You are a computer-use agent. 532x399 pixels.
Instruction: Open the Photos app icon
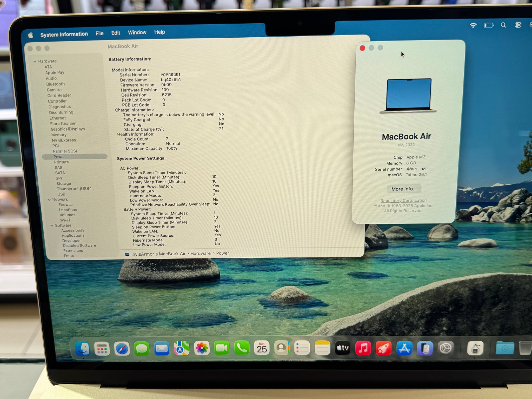pos(202,348)
